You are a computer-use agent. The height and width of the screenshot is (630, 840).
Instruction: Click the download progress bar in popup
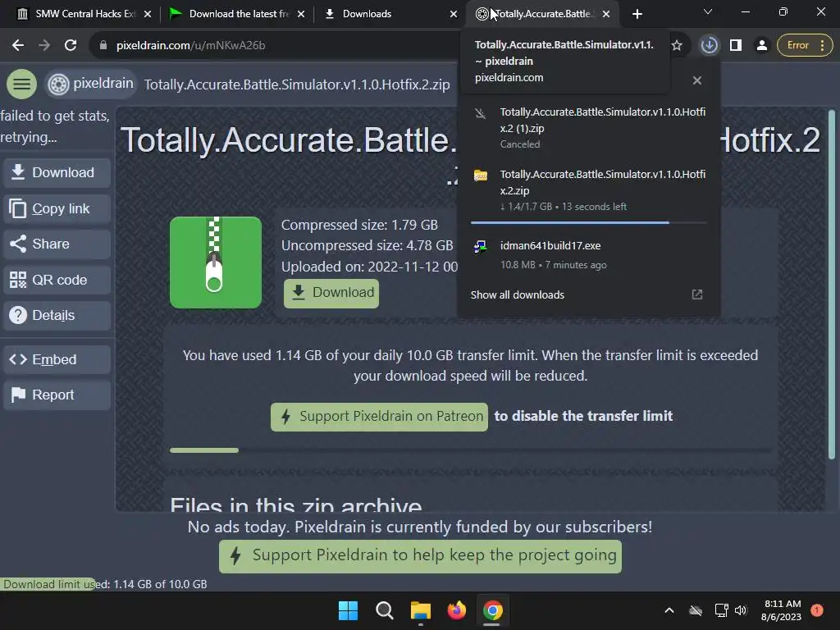(x=588, y=222)
